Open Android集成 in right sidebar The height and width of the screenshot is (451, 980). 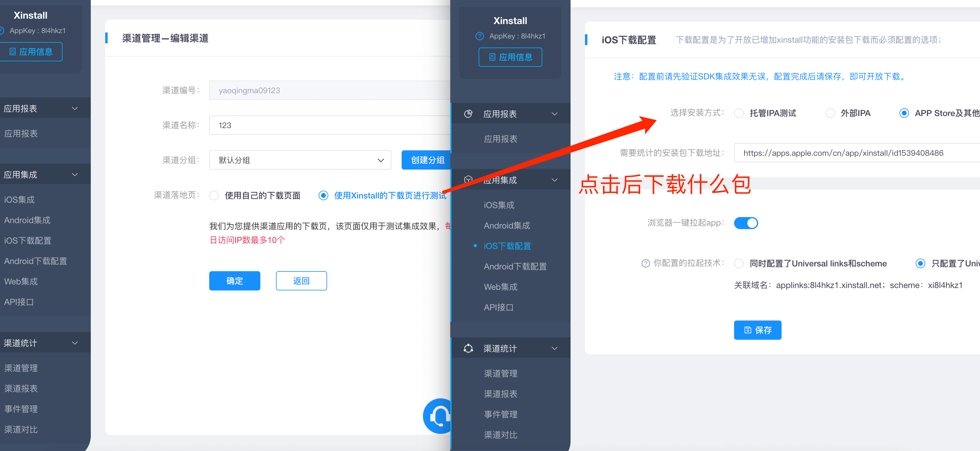[x=507, y=226]
